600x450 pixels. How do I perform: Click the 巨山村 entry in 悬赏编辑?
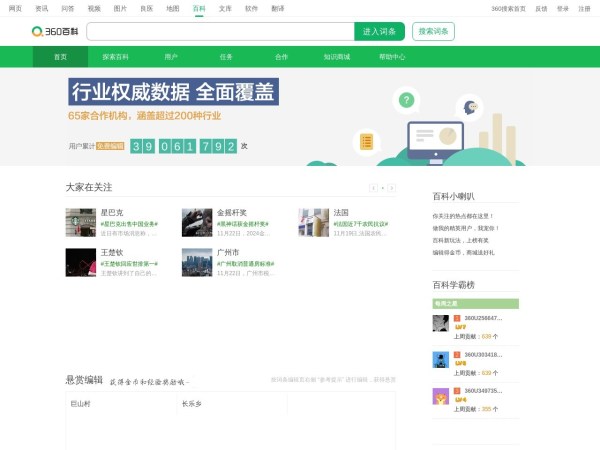pyautogui.click(x=80, y=403)
